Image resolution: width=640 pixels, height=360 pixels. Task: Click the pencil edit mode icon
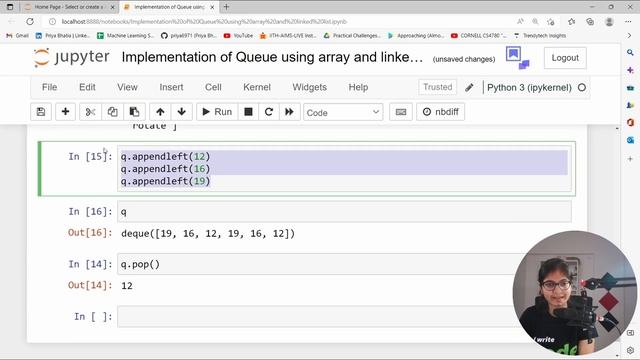(x=469, y=87)
